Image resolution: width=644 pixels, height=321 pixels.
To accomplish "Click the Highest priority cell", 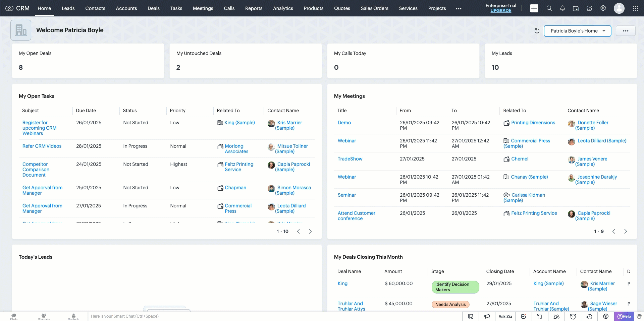I will point(178,164).
